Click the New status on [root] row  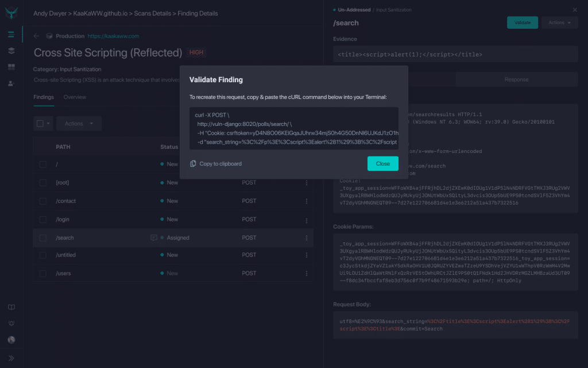pyautogui.click(x=172, y=183)
